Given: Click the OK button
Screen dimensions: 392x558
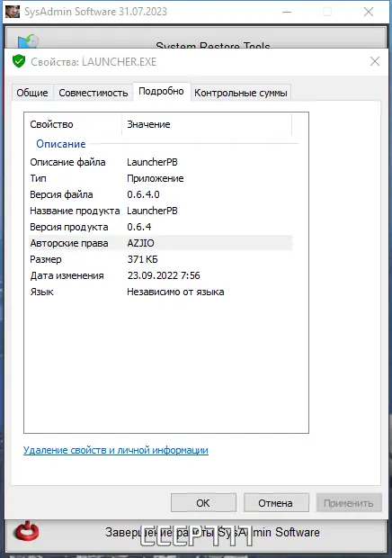Looking at the screenshot, I should (x=203, y=503).
